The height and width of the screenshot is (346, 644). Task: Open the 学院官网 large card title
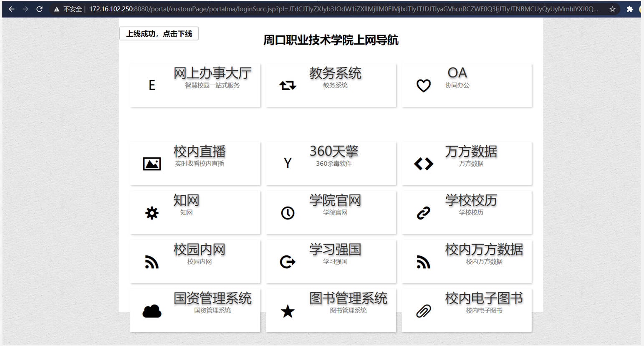[335, 201]
